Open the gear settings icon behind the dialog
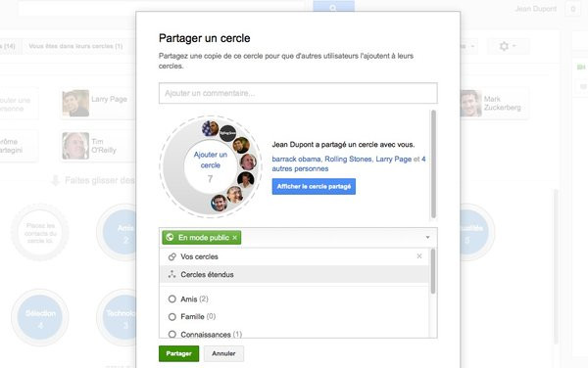Viewport: 588px width, 368px height. tap(504, 46)
